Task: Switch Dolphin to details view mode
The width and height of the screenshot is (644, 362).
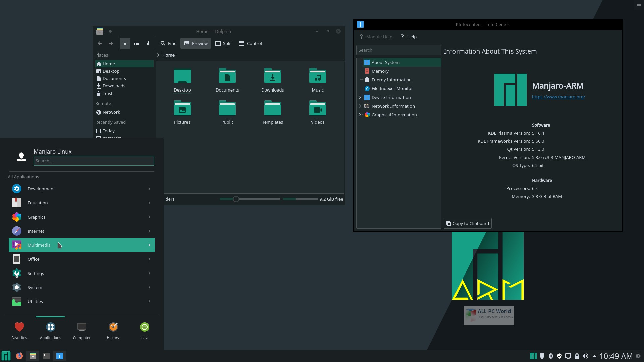Action: pos(148,43)
